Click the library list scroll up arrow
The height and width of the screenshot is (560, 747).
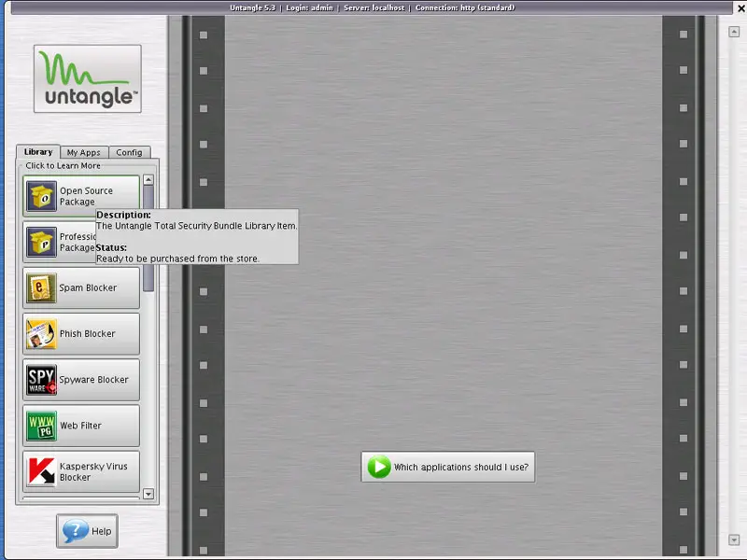click(148, 180)
